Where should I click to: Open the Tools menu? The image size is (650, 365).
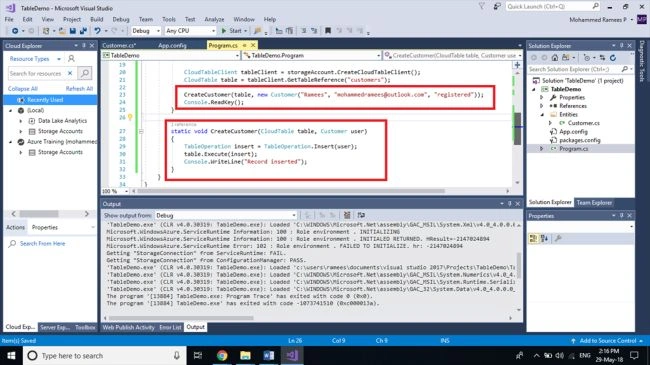[x=169, y=19]
